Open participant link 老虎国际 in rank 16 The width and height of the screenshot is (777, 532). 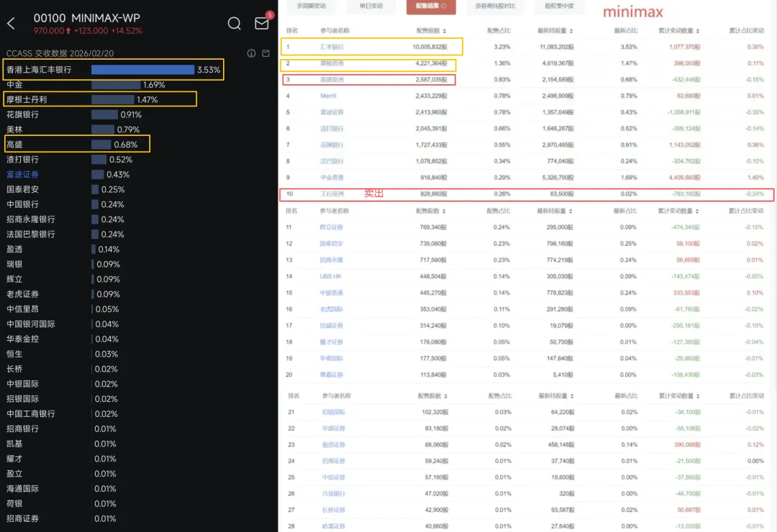331,309
